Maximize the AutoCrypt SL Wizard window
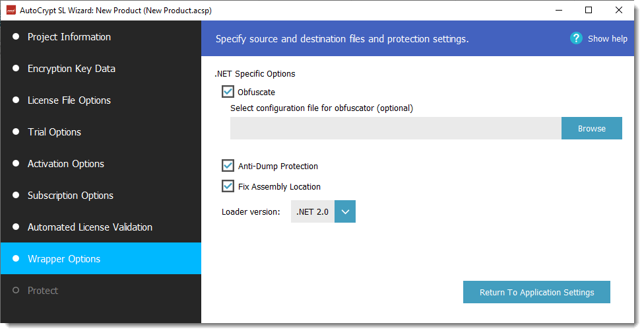 point(589,11)
